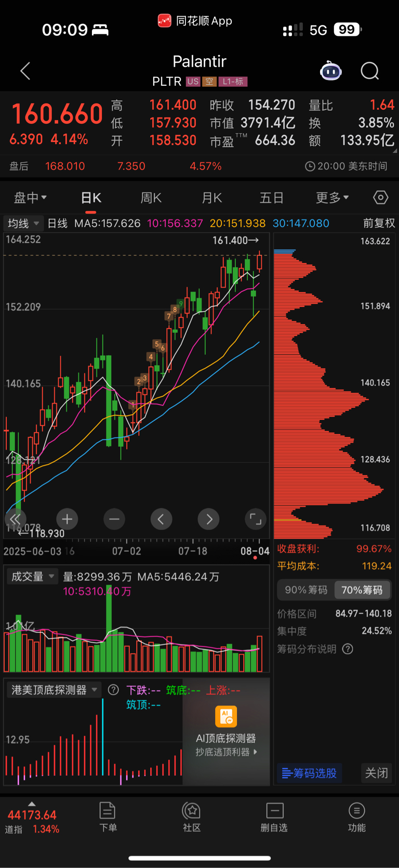Tap 平均成本 119.24 value

tap(377, 566)
